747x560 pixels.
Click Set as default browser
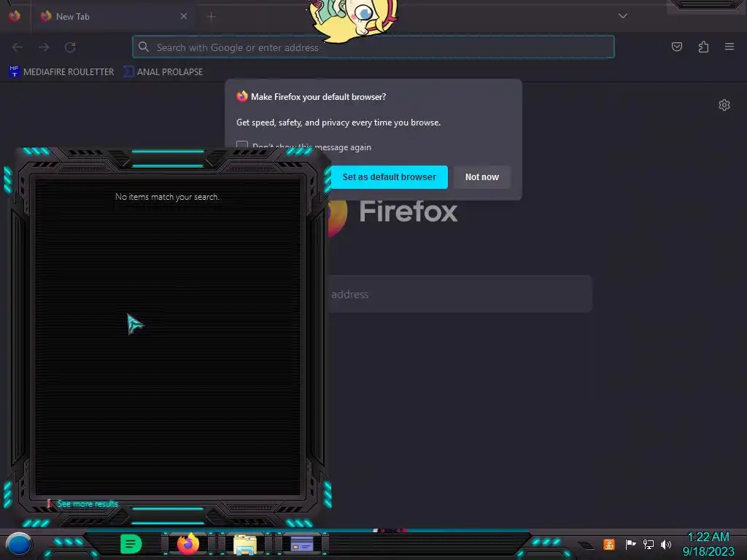pos(390,177)
